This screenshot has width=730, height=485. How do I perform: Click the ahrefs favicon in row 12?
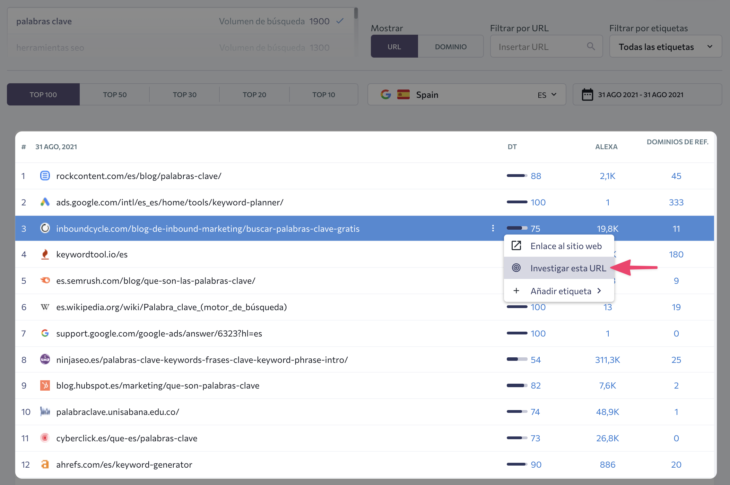44,464
